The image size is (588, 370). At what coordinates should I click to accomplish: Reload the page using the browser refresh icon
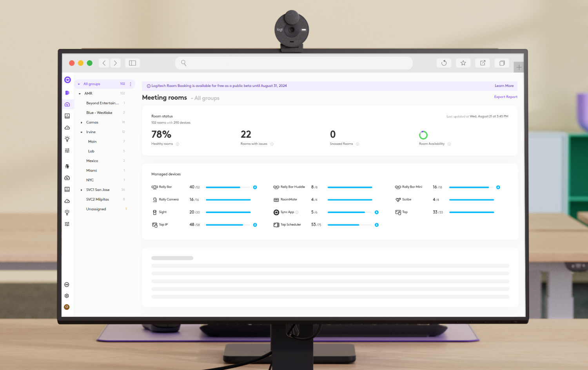coord(444,63)
